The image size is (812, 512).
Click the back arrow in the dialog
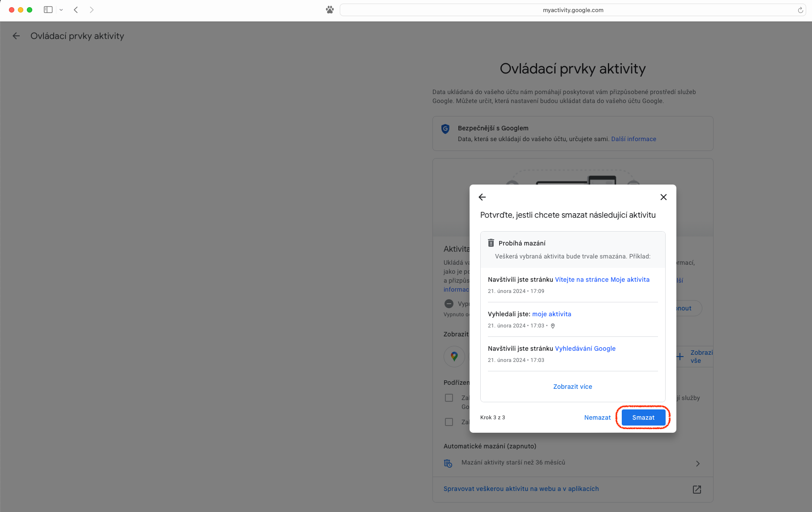[482, 197]
